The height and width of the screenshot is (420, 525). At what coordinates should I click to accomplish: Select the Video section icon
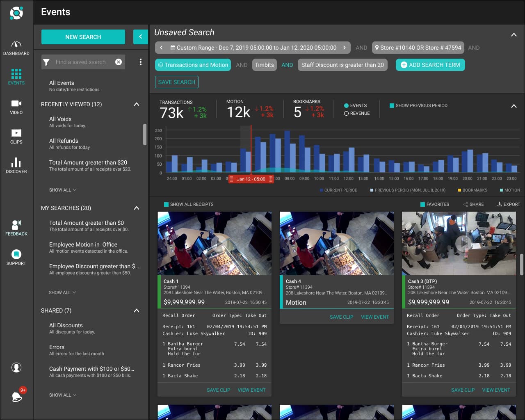[x=16, y=106]
